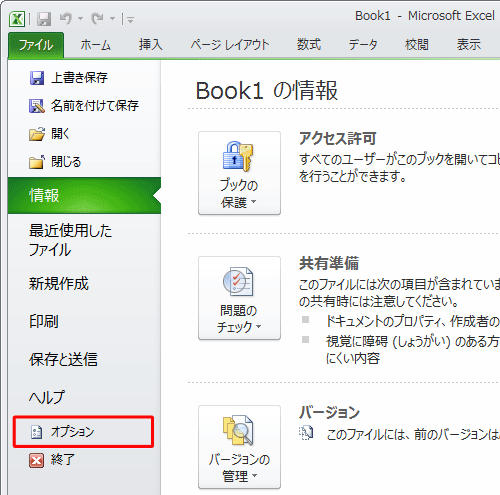Click the checklist icon in 問題のチェック
The width and height of the screenshot is (500, 495).
(x=238, y=282)
